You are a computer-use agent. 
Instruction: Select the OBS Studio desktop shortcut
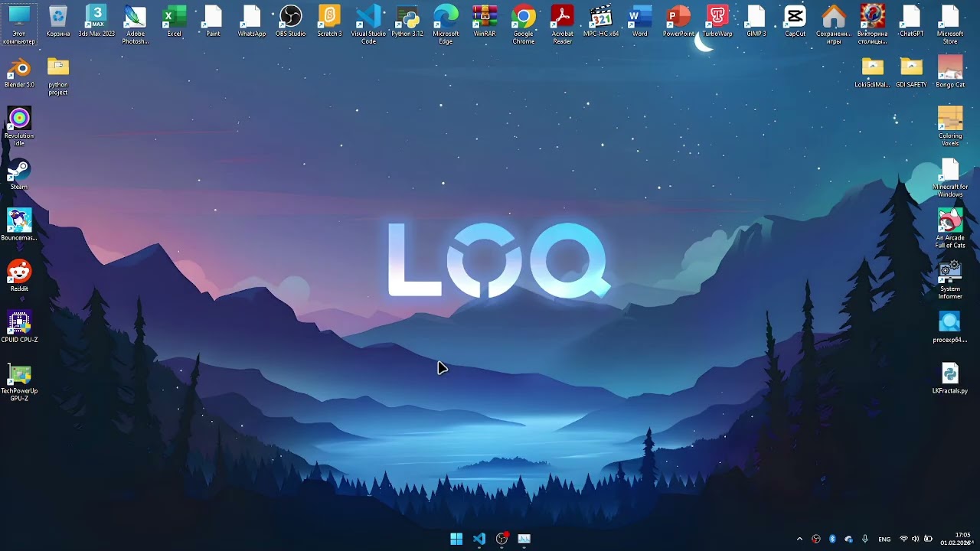coord(291,21)
